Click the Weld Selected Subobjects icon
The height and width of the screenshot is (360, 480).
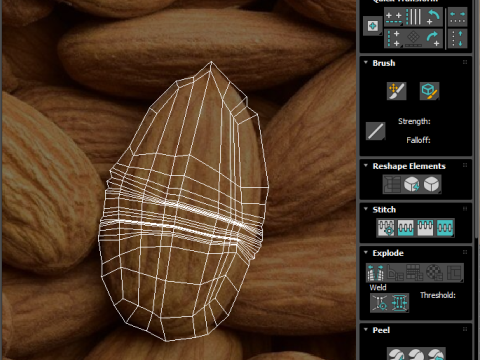(399, 303)
